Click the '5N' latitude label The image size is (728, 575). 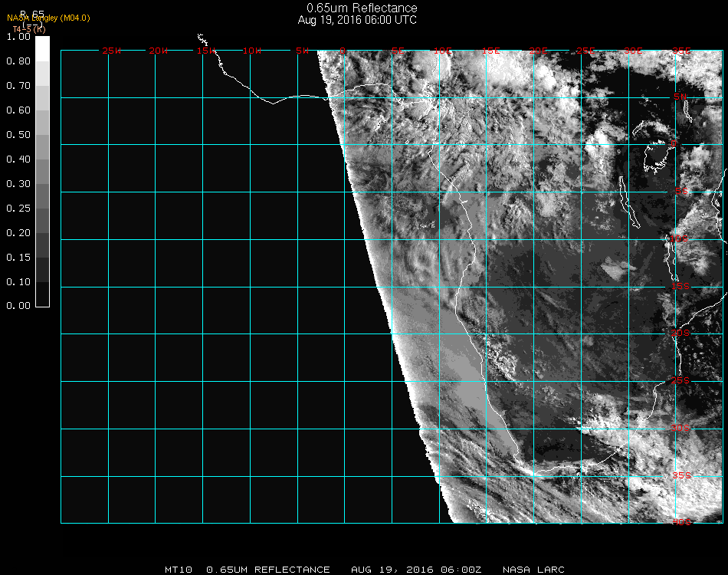coord(680,97)
